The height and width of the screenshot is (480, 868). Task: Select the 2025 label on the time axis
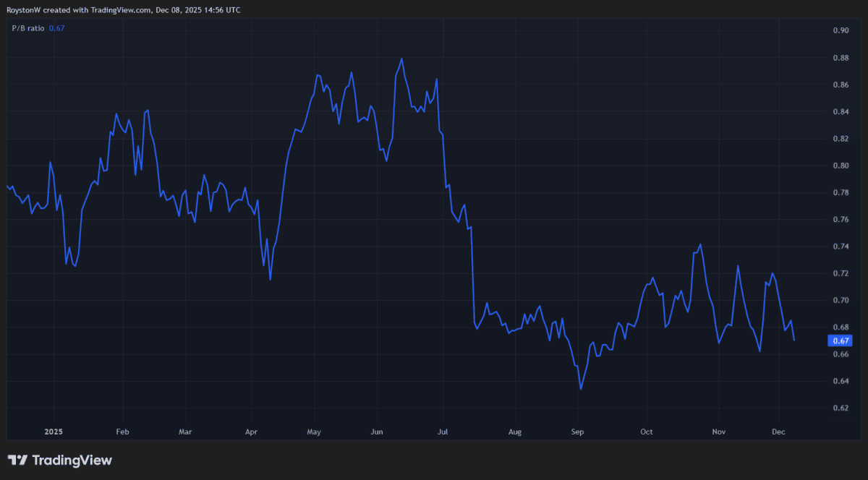click(x=54, y=432)
